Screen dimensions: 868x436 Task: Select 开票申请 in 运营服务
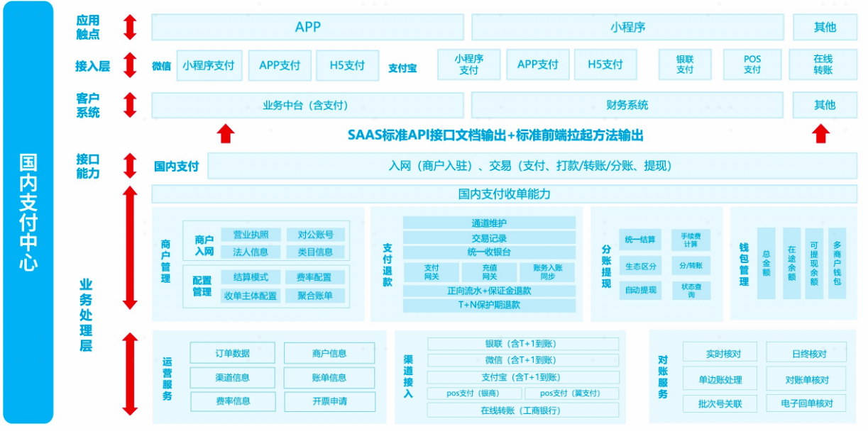(x=329, y=401)
